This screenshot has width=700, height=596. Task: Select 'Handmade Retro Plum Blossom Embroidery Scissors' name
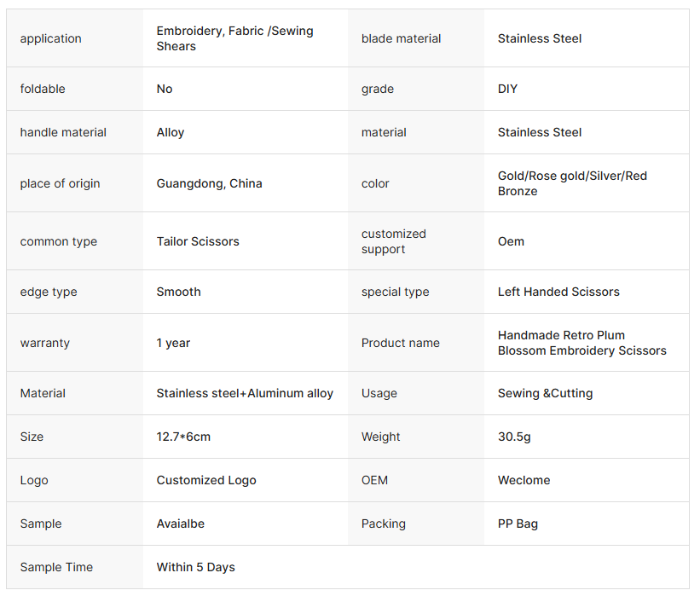[x=581, y=343]
